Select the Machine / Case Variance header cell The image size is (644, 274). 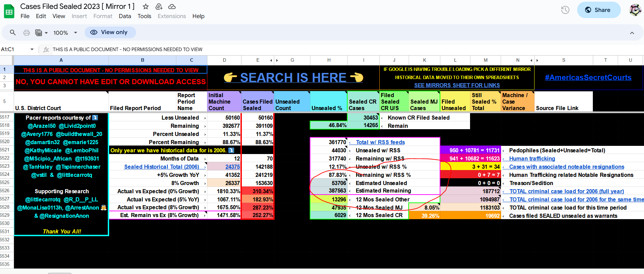click(x=517, y=101)
